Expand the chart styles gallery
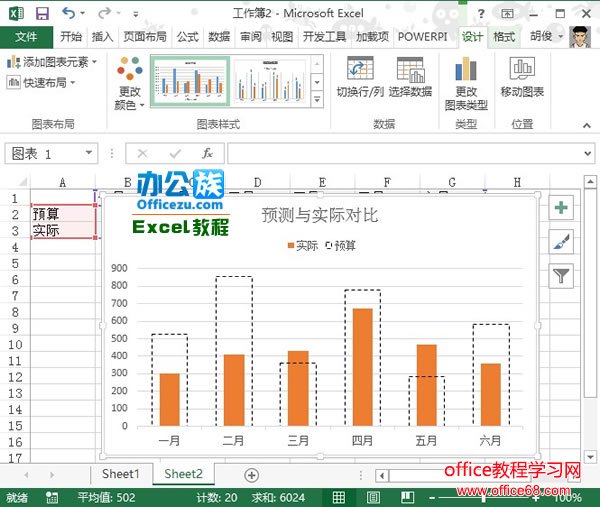600x507 pixels. 317,99
